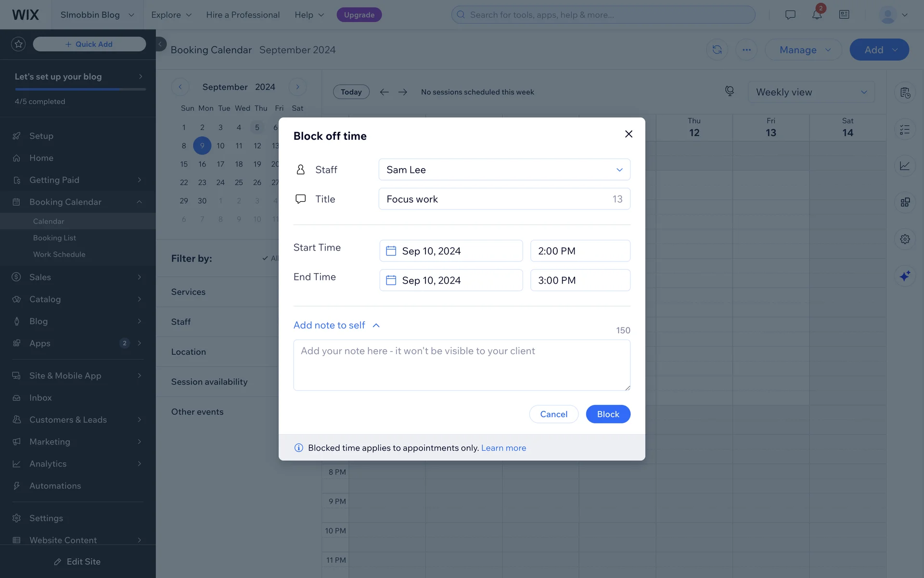Click the Focus work title input field
Viewport: 924px width, 578px height.
(x=496, y=199)
